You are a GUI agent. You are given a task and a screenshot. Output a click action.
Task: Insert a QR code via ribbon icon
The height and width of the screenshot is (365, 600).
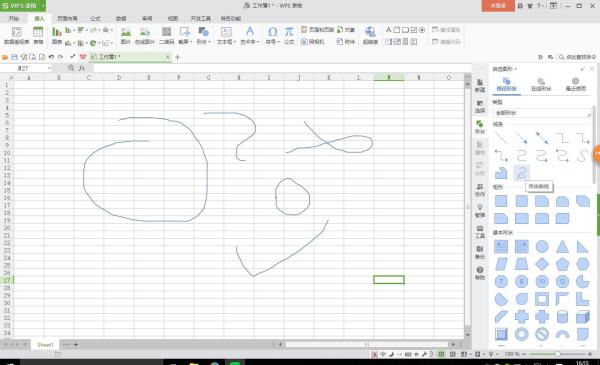[x=166, y=35]
